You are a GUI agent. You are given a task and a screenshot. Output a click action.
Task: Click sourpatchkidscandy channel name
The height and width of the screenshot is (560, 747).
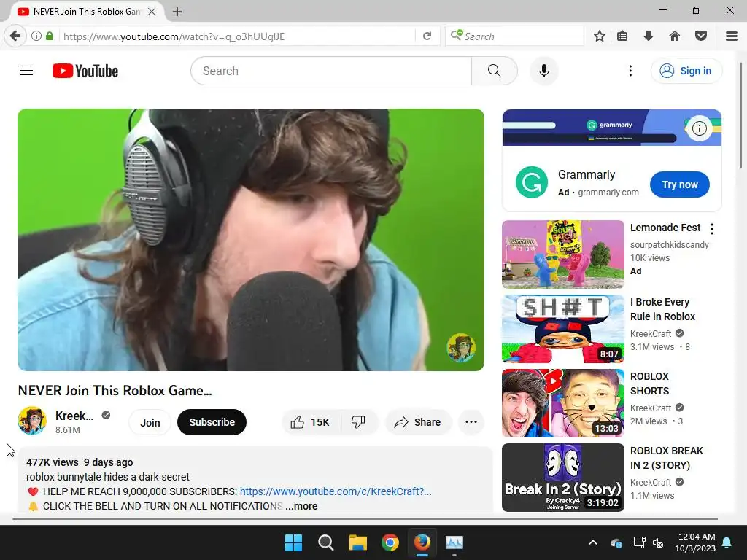pyautogui.click(x=670, y=245)
